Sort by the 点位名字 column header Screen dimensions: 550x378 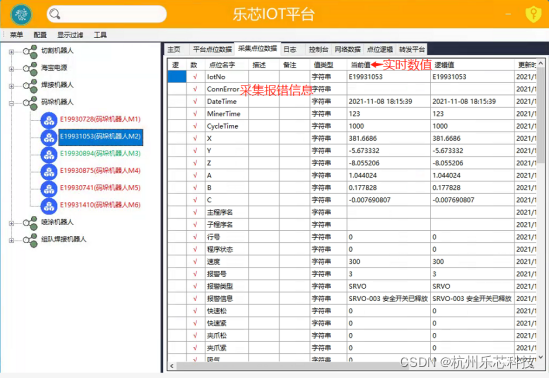[x=227, y=65]
